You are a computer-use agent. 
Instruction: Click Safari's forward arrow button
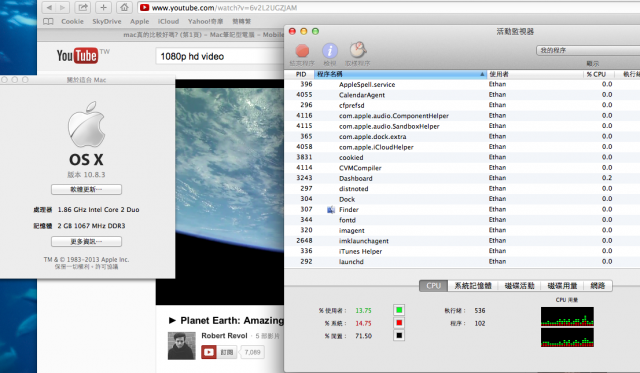62,7
